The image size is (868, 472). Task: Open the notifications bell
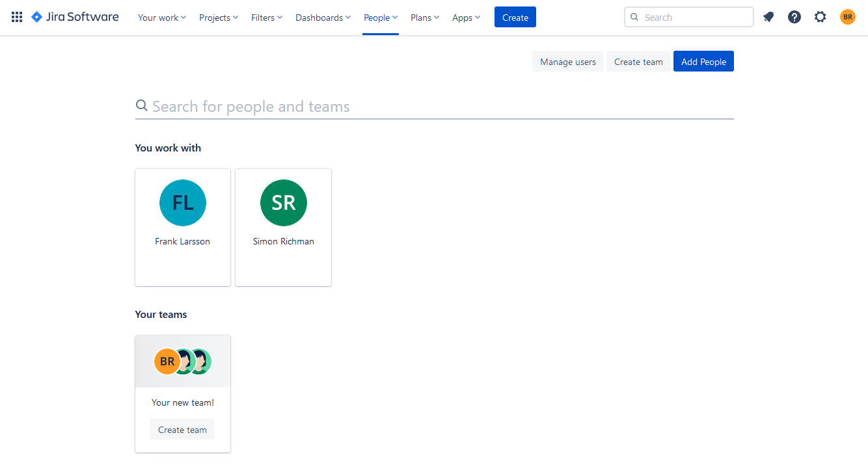pyautogui.click(x=768, y=17)
